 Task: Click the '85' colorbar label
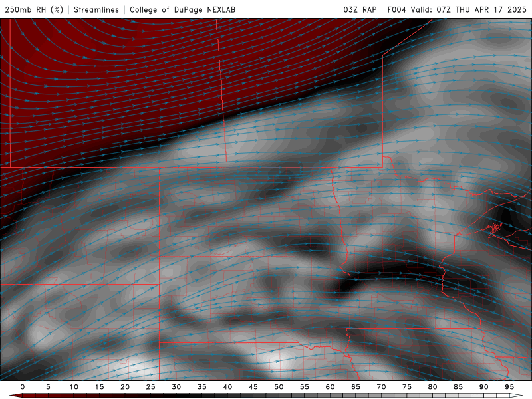coord(458,387)
